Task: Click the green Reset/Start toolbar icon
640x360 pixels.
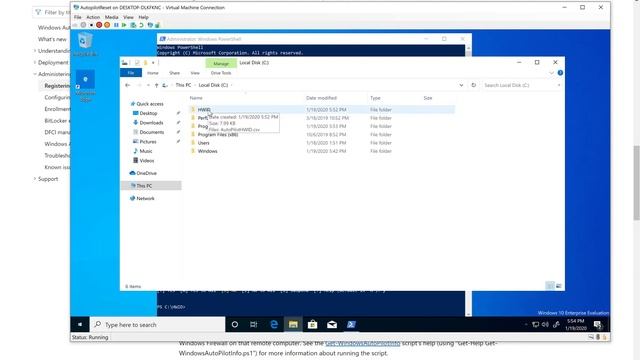Action: point(124,25)
